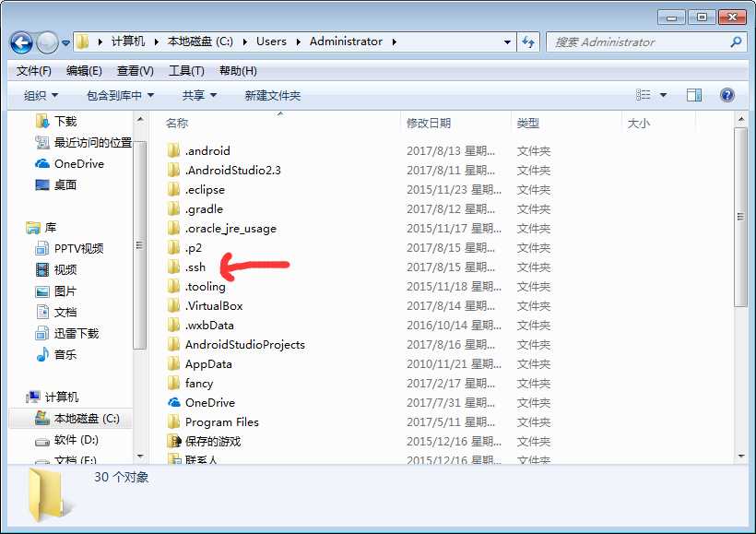Open the 查看(V) menu
756x534 pixels.
(x=135, y=71)
